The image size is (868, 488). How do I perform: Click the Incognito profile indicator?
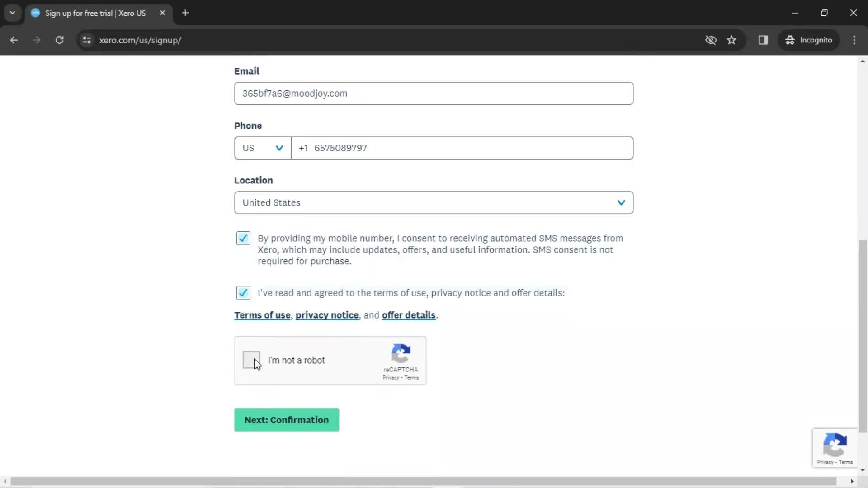(808, 40)
